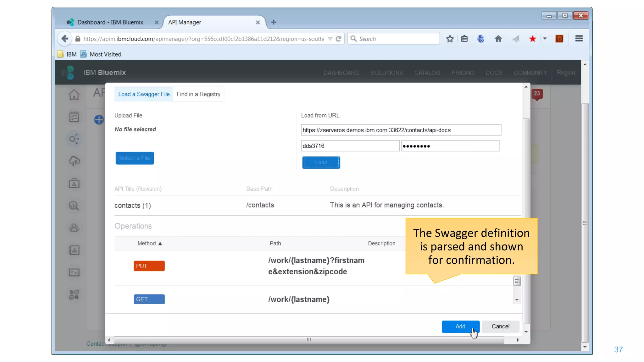644x362 pixels.
Task: Close the API Manager tab
Action: tap(258, 22)
